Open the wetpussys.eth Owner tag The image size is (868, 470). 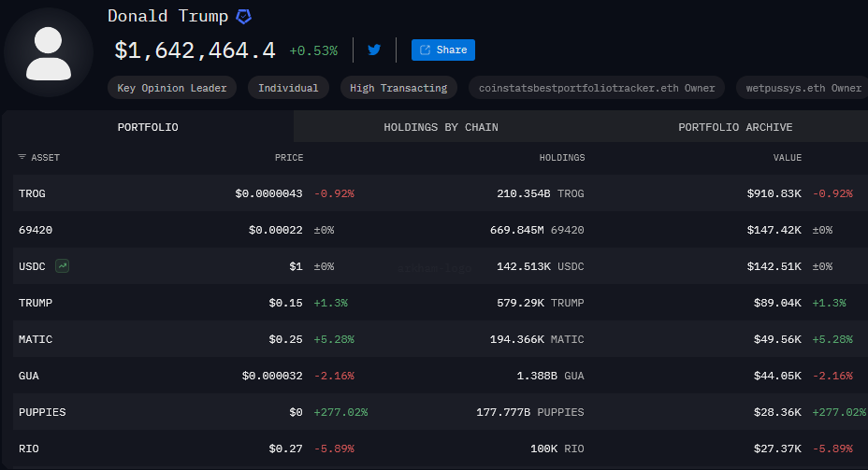click(x=803, y=88)
